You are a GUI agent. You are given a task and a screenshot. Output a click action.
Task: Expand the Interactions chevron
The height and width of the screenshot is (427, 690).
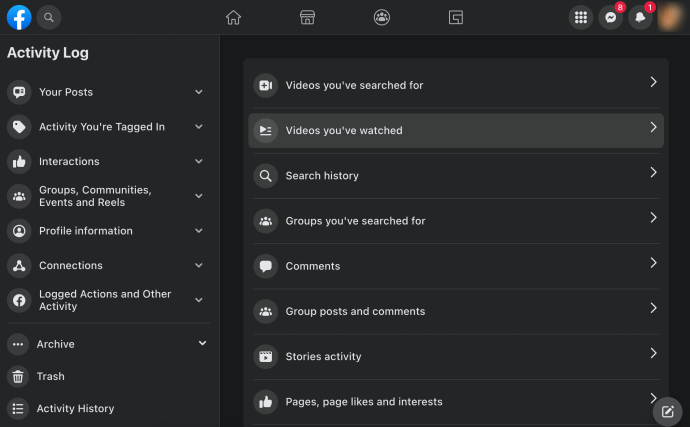(199, 162)
